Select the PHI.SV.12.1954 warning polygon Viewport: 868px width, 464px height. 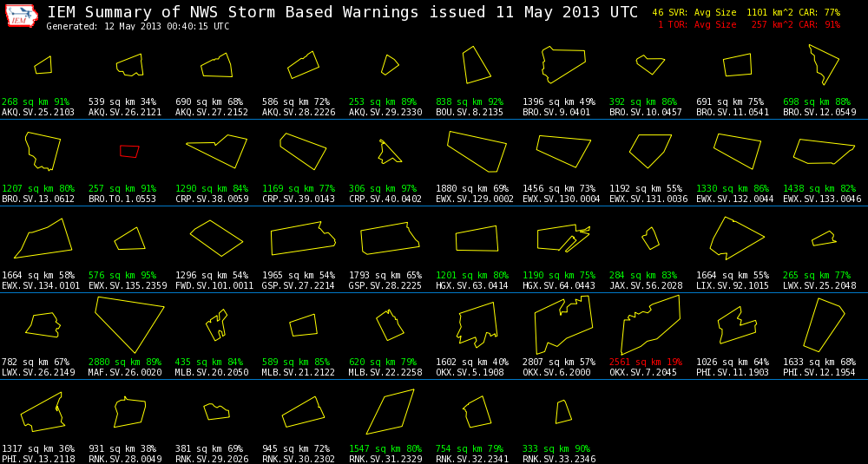tap(824, 324)
